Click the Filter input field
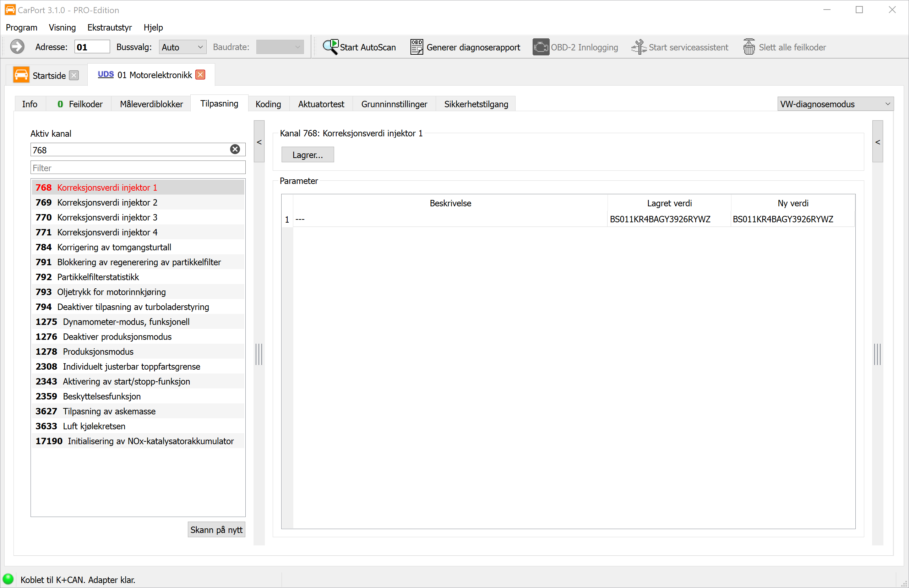The height and width of the screenshot is (588, 909). point(138,168)
